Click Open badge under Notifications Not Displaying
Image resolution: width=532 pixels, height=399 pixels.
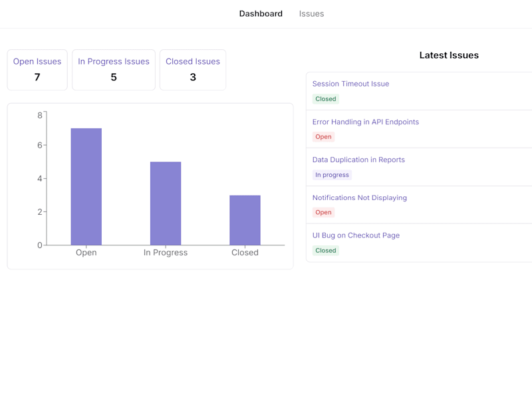(323, 212)
